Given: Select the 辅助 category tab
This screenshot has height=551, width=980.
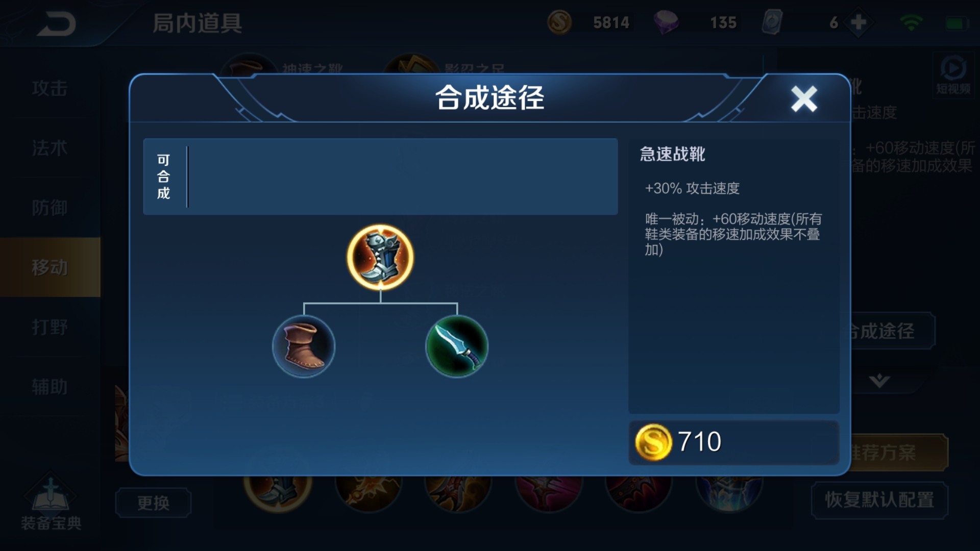Looking at the screenshot, I should coord(50,387).
